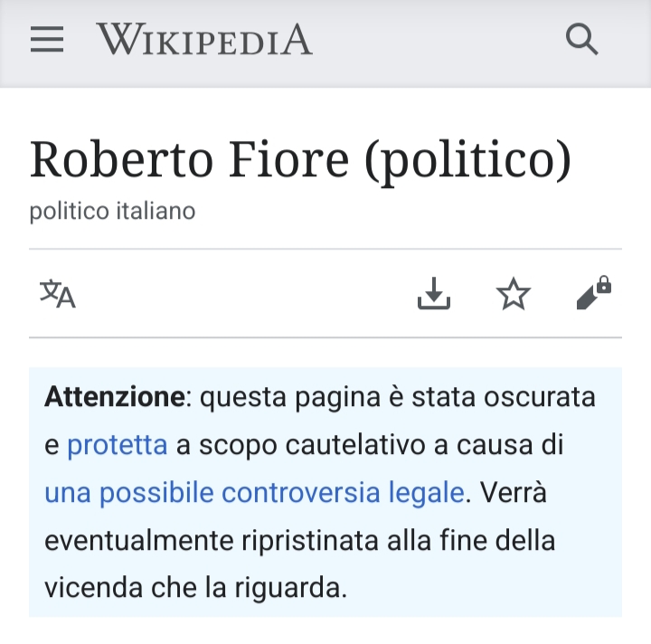This screenshot has width=651, height=644.
Task: Click the small padlock badge on the pencil
Action: click(604, 284)
